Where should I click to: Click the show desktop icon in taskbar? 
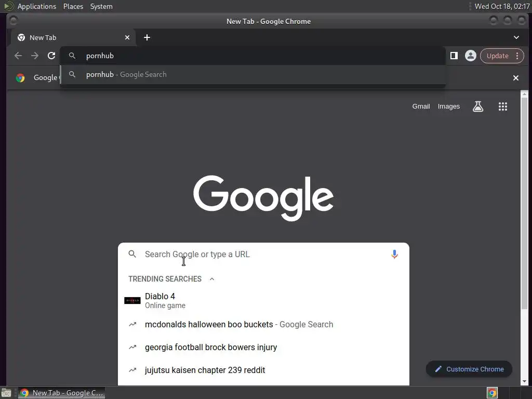pyautogui.click(x=6, y=393)
